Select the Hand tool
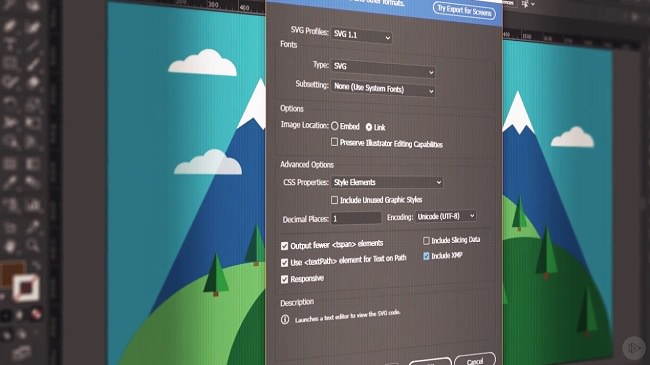 click(10, 246)
